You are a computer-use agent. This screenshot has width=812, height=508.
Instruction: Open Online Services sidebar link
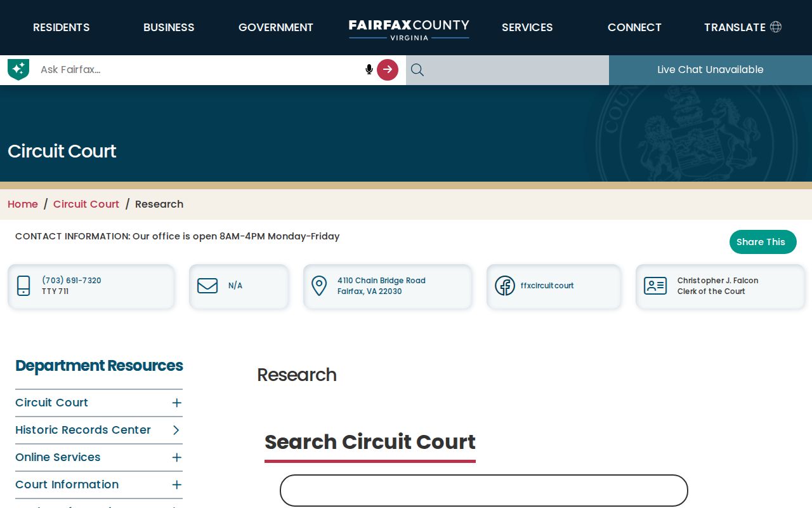58,457
